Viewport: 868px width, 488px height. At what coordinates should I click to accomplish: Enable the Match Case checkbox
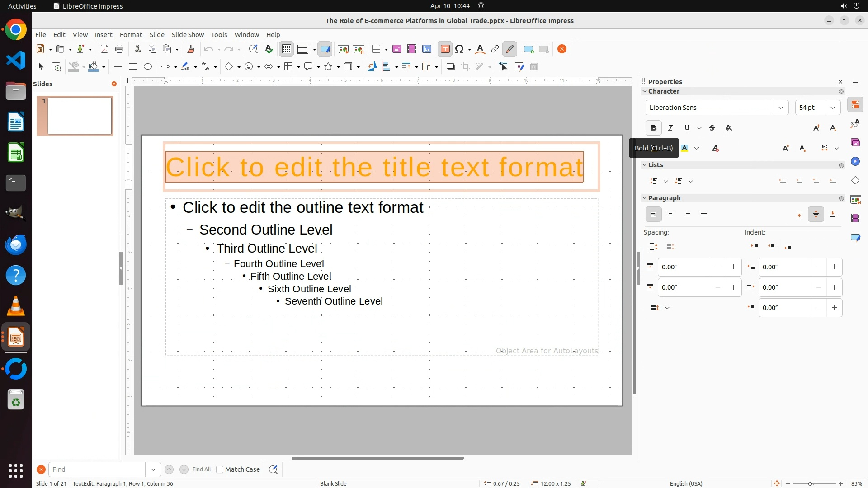(220, 469)
